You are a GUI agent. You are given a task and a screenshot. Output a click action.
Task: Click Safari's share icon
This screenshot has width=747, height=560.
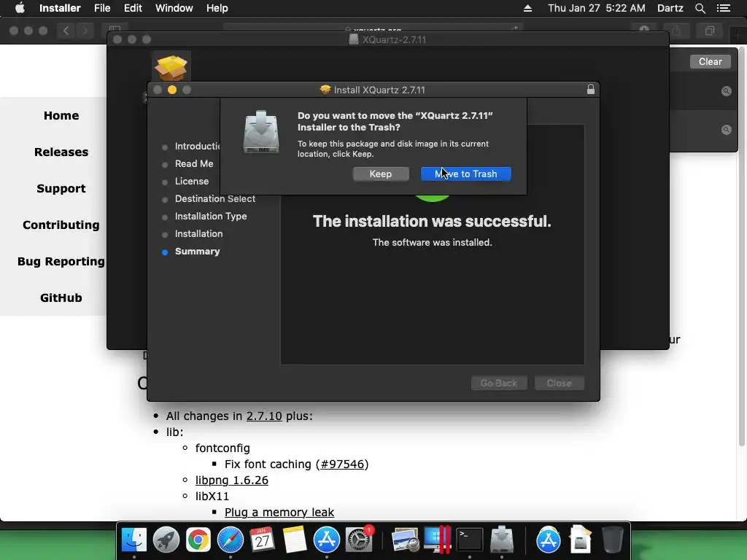point(676,31)
